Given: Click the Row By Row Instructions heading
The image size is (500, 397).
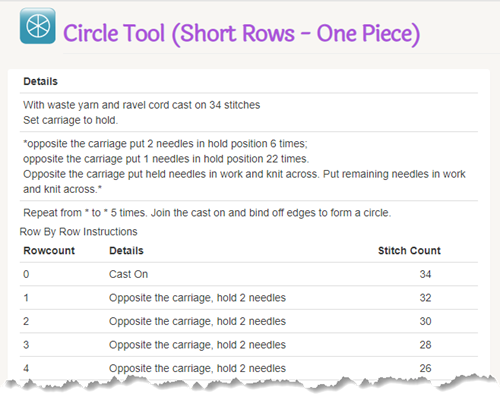Looking at the screenshot, I should [78, 232].
